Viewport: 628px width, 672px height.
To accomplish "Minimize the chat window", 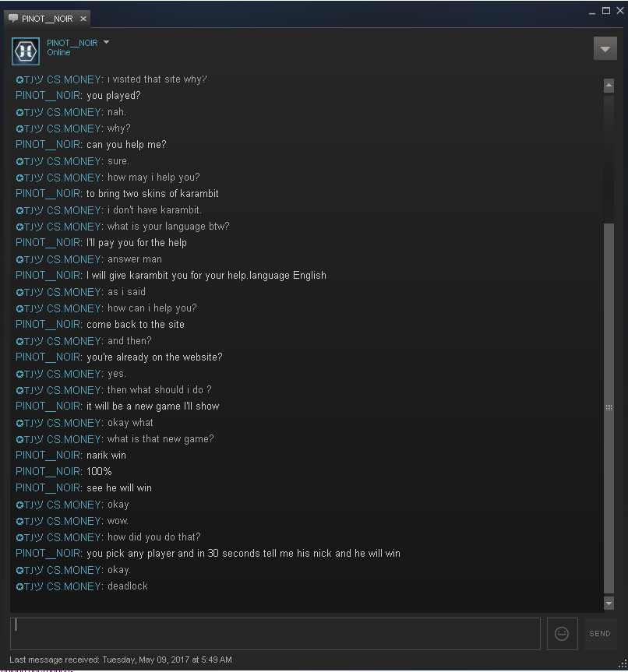I will 592,12.
